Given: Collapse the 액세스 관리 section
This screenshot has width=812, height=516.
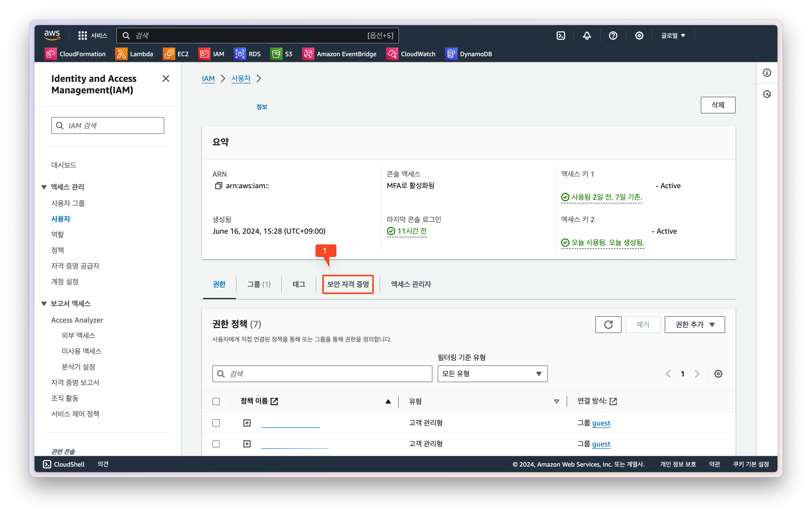Looking at the screenshot, I should click(44, 187).
